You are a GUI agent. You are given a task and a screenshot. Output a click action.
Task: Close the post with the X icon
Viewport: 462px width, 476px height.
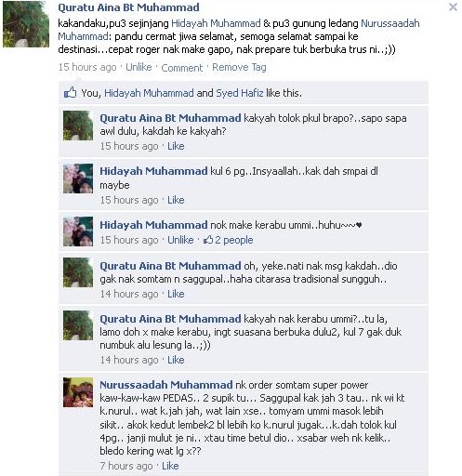tap(453, 7)
